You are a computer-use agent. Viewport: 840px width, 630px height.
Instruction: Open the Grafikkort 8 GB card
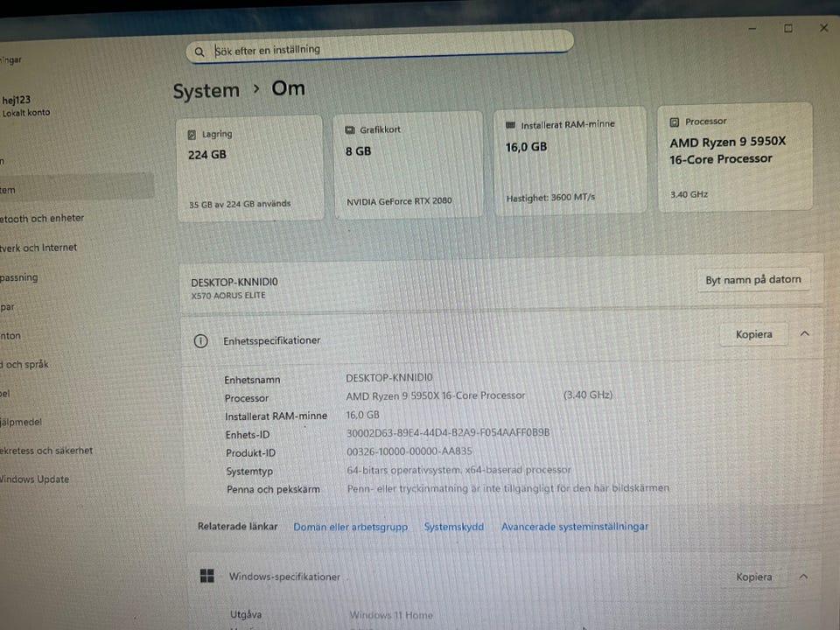coord(408,164)
